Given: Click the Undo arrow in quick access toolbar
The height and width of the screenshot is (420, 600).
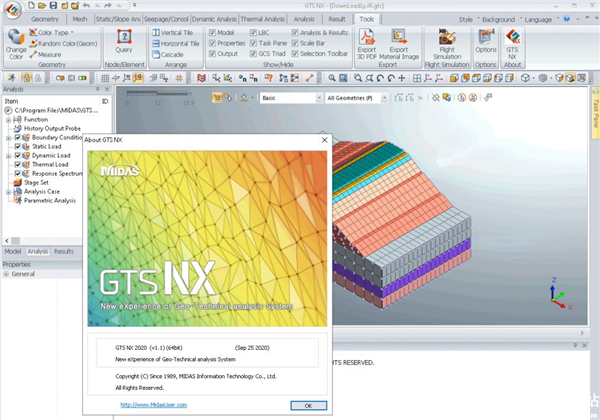Looking at the screenshot, I should (86, 5).
